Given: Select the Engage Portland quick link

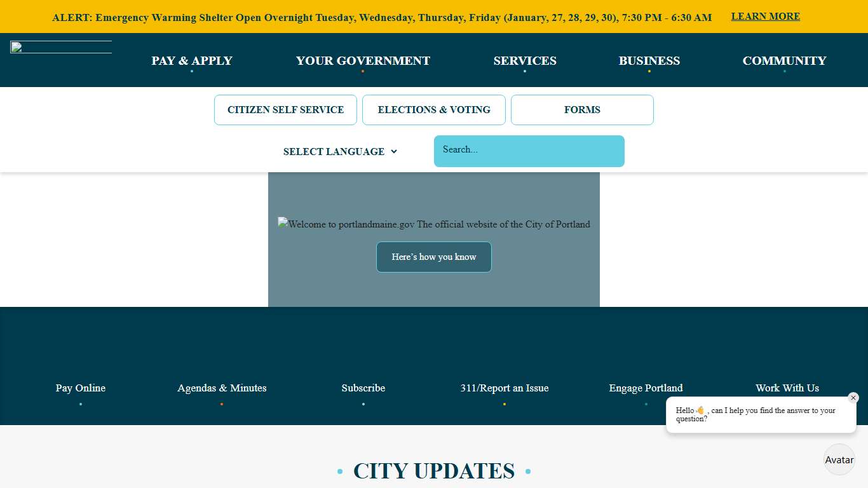Looking at the screenshot, I should (x=646, y=388).
